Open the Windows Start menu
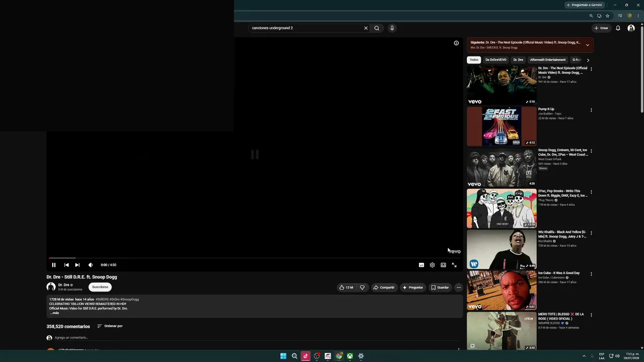The height and width of the screenshot is (362, 644). click(283, 356)
